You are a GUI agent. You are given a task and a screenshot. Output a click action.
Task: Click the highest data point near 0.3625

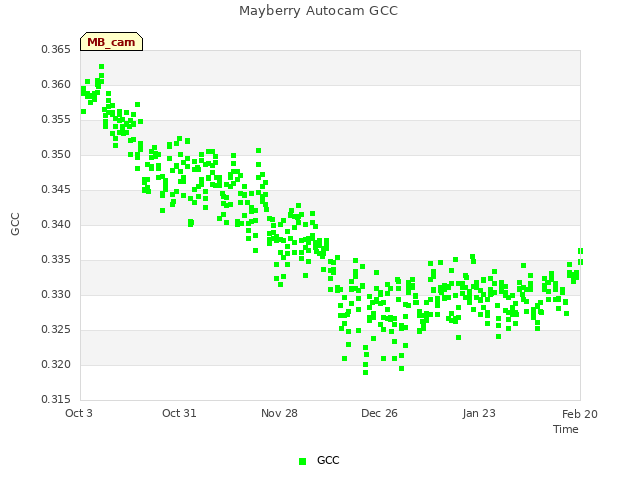point(102,67)
